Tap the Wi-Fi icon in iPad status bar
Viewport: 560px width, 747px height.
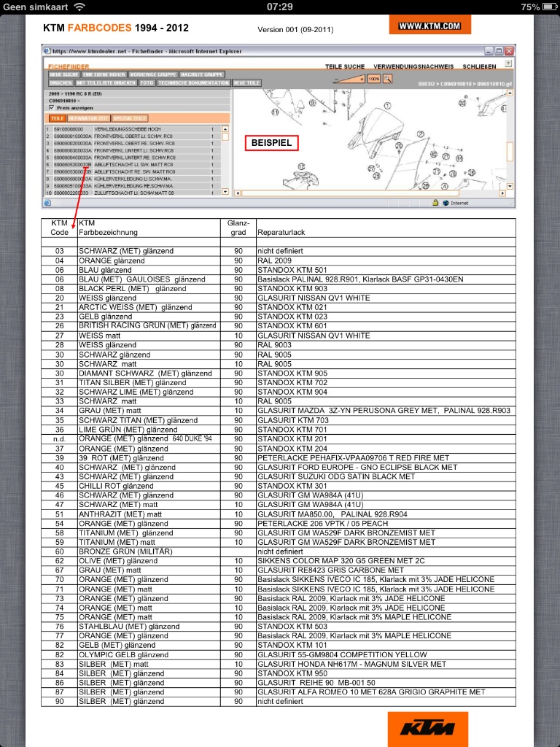pyautogui.click(x=79, y=7)
